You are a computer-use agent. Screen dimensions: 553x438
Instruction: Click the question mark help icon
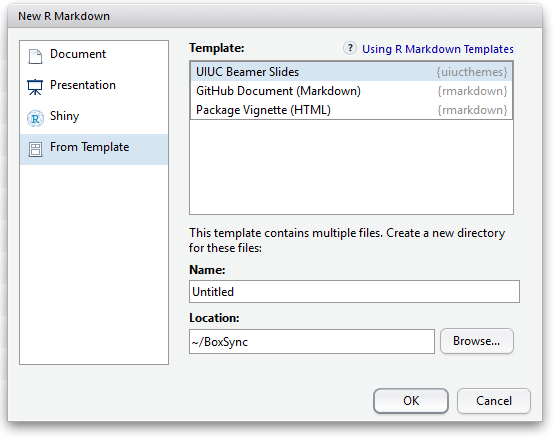point(350,48)
